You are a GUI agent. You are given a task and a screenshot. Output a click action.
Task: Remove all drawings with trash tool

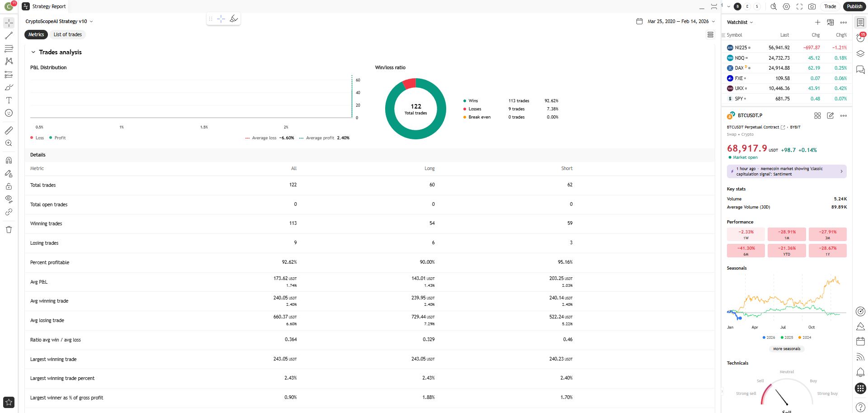[x=9, y=230]
